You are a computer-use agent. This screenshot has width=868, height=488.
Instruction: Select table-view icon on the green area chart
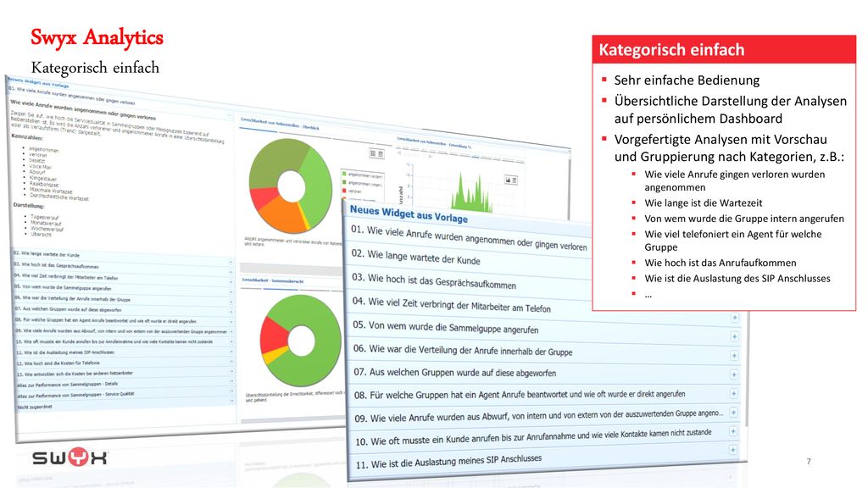(x=515, y=180)
